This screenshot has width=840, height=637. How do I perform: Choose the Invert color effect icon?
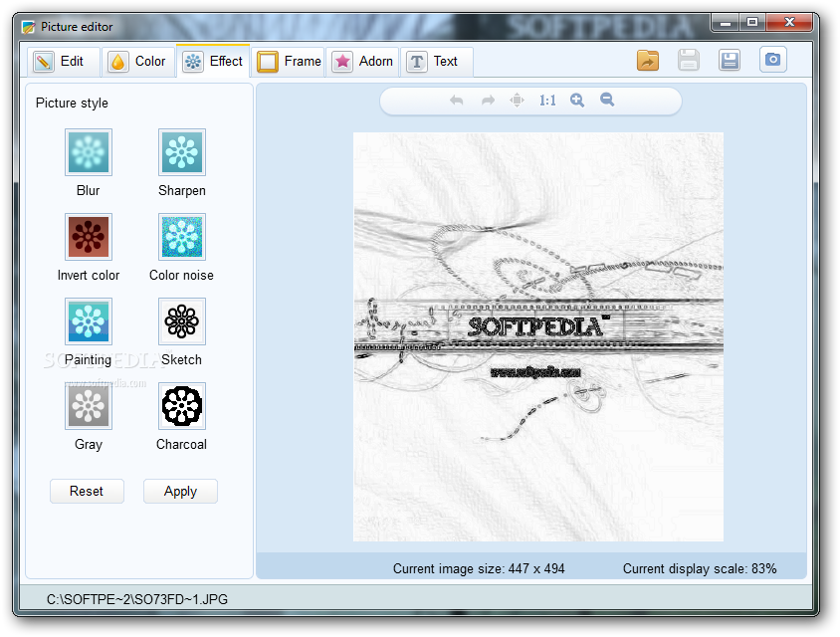[x=89, y=237]
